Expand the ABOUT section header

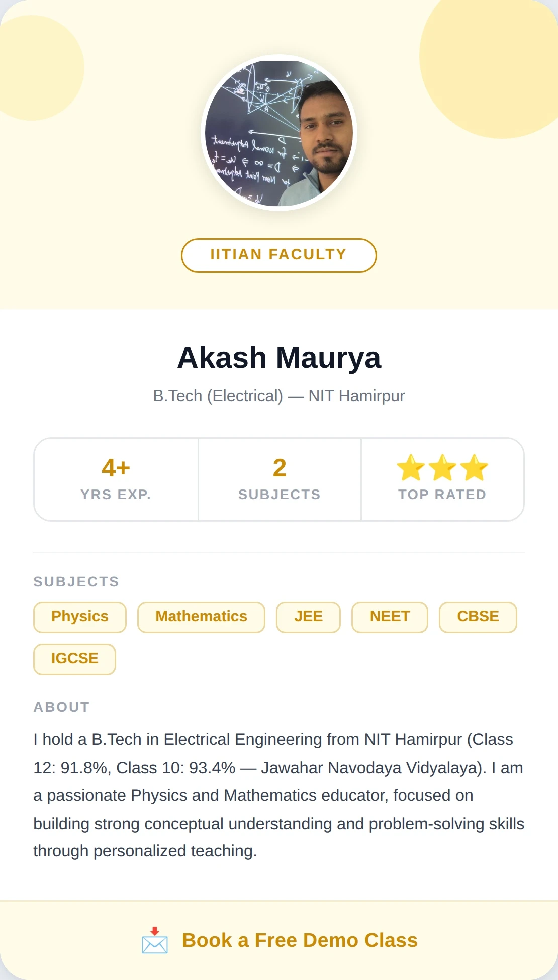(x=61, y=706)
